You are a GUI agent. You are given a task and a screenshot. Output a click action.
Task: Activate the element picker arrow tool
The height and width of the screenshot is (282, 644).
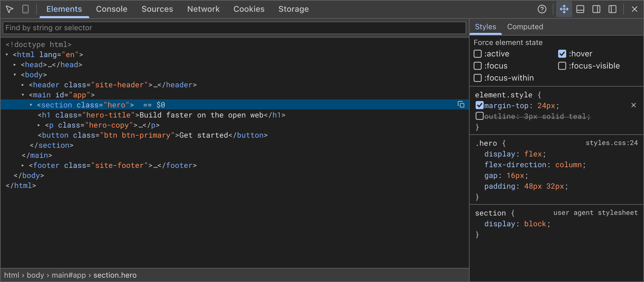pyautogui.click(x=10, y=9)
